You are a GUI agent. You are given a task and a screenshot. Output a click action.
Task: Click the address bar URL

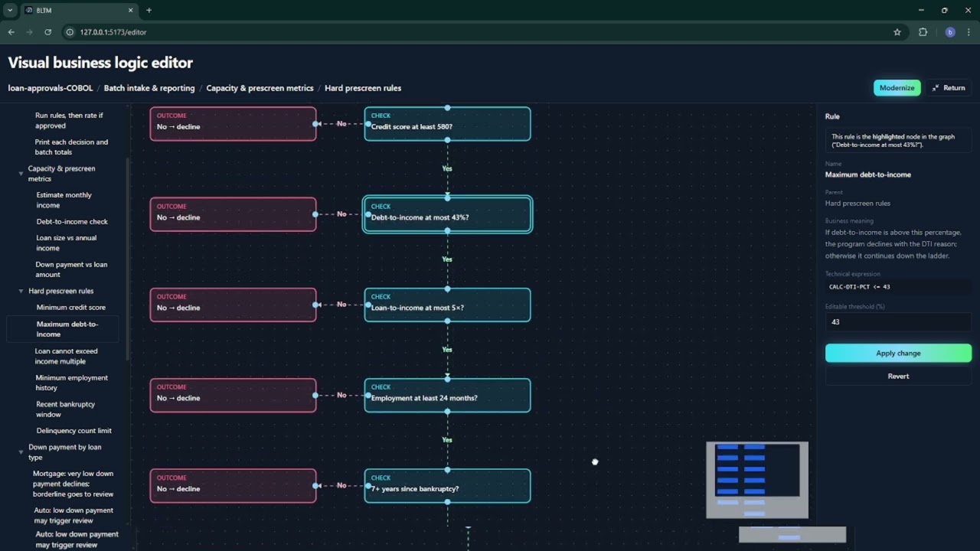pos(113,32)
